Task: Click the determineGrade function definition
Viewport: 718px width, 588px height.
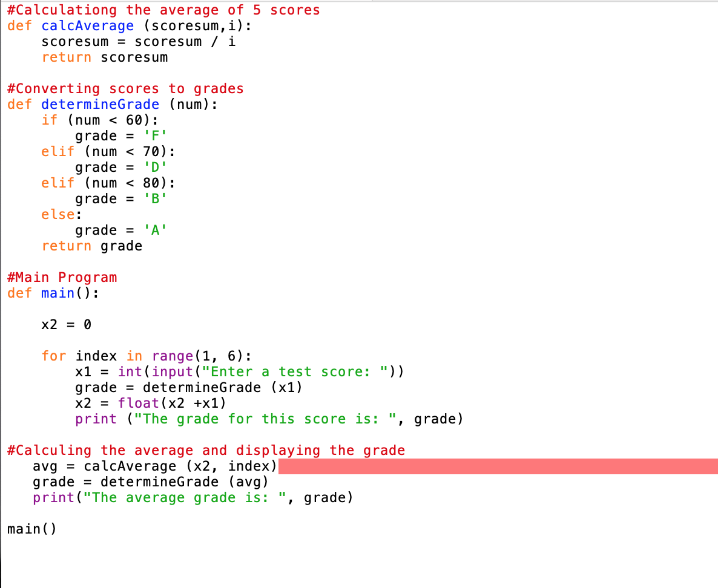Action: [x=100, y=104]
